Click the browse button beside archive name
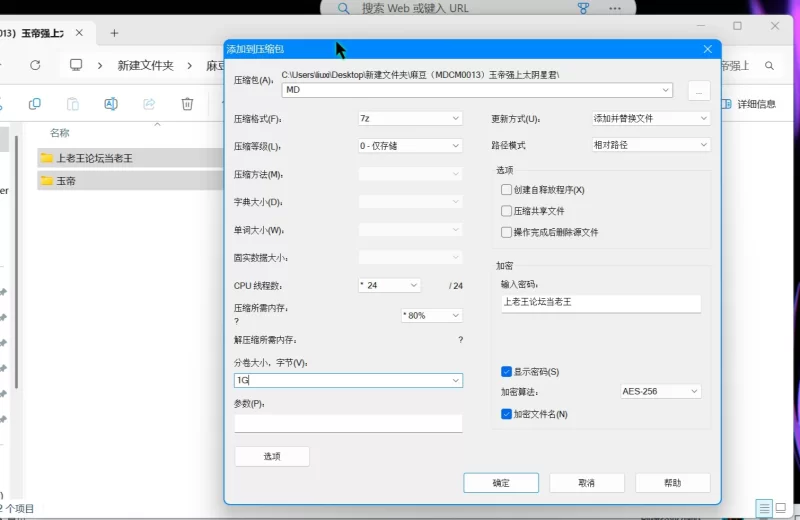Viewport: 800px width, 520px height. (x=699, y=91)
